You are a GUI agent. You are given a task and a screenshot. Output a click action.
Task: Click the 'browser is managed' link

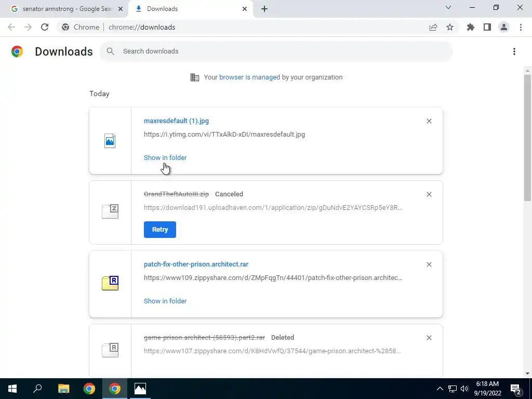[249, 77]
